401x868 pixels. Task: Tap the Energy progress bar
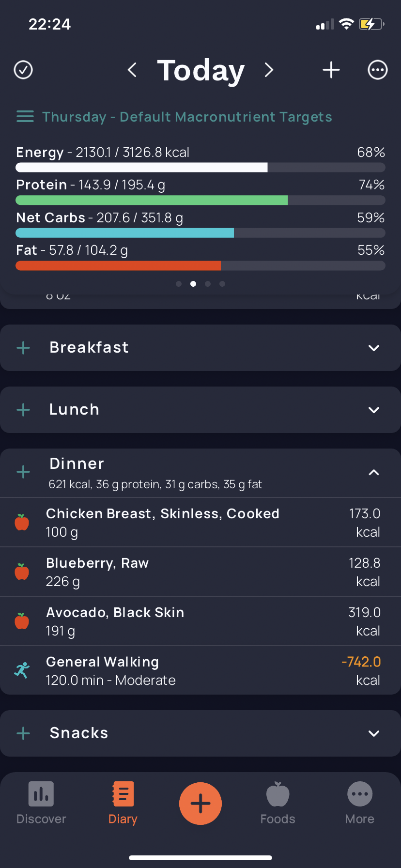click(200, 168)
